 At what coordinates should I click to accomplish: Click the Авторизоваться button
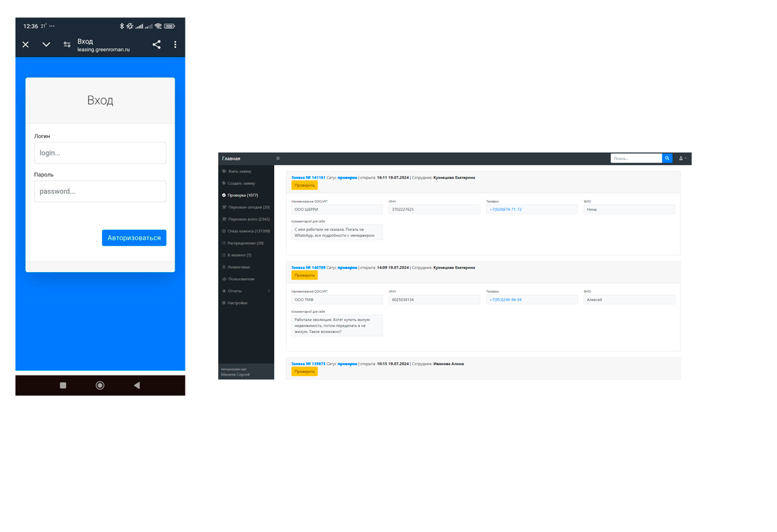click(134, 238)
